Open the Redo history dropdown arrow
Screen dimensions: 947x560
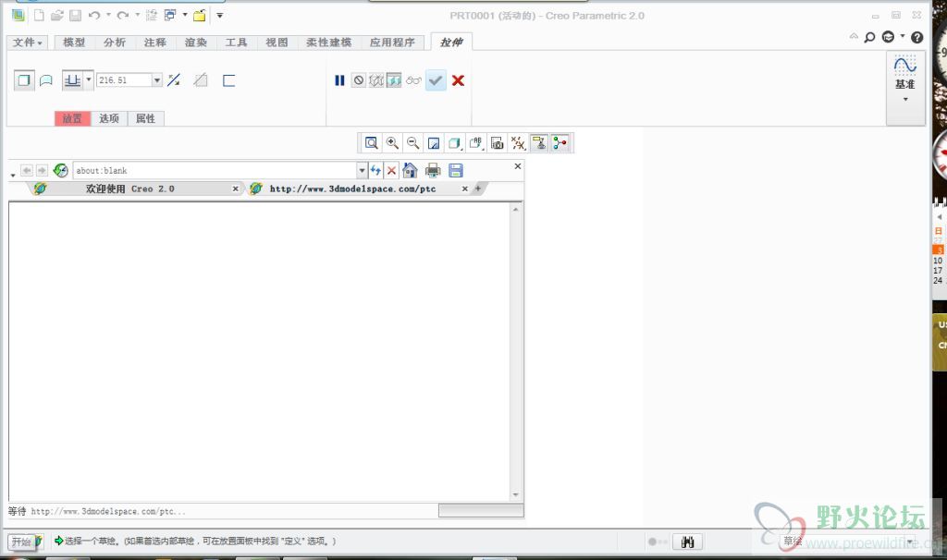[x=137, y=15]
